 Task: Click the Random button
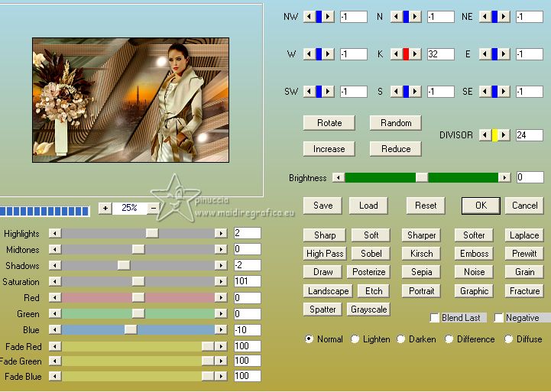(396, 123)
